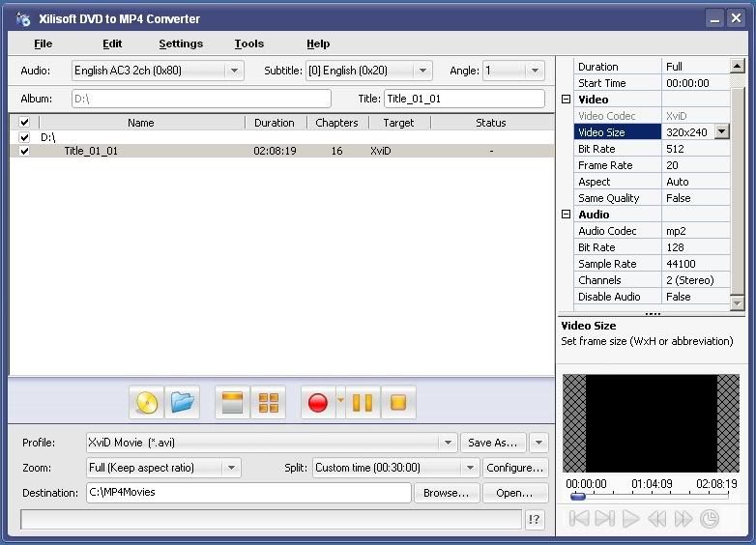Switch to the list view icon
The image size is (756, 545).
[231, 402]
